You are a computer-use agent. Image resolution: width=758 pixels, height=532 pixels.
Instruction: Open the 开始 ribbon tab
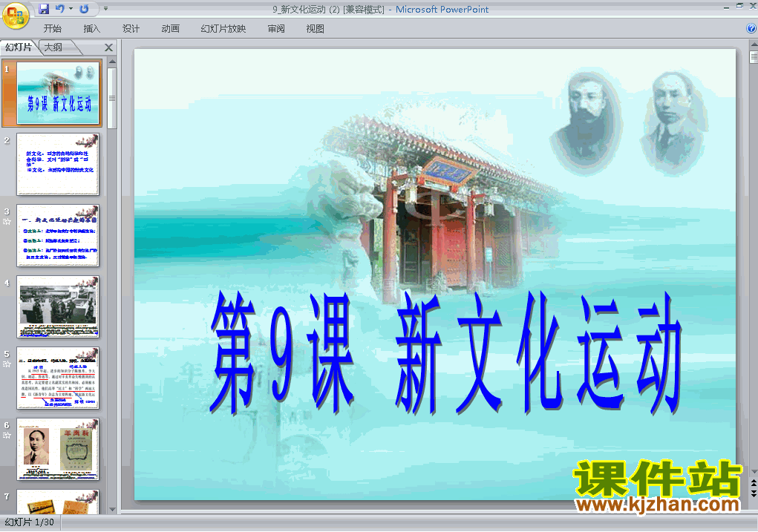tap(52, 28)
